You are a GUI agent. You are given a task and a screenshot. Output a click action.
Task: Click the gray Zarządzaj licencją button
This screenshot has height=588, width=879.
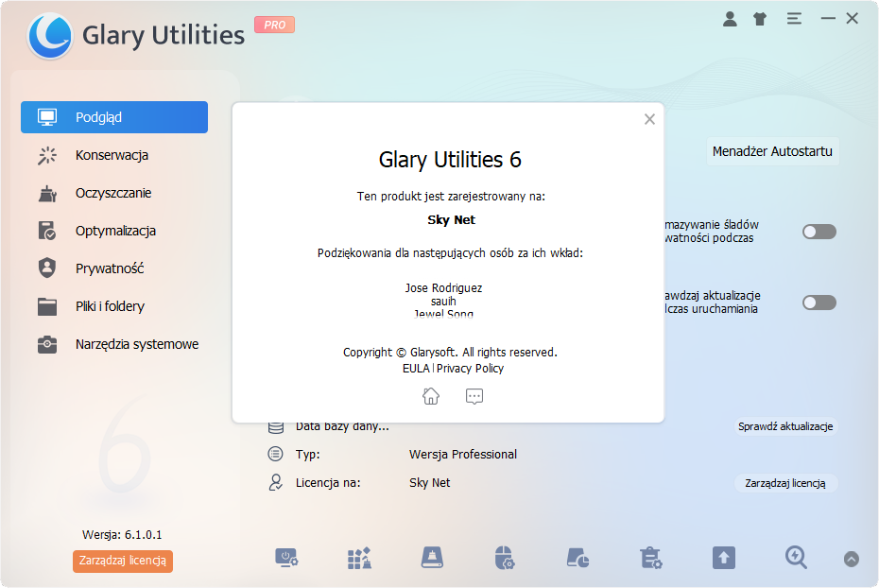click(x=785, y=483)
